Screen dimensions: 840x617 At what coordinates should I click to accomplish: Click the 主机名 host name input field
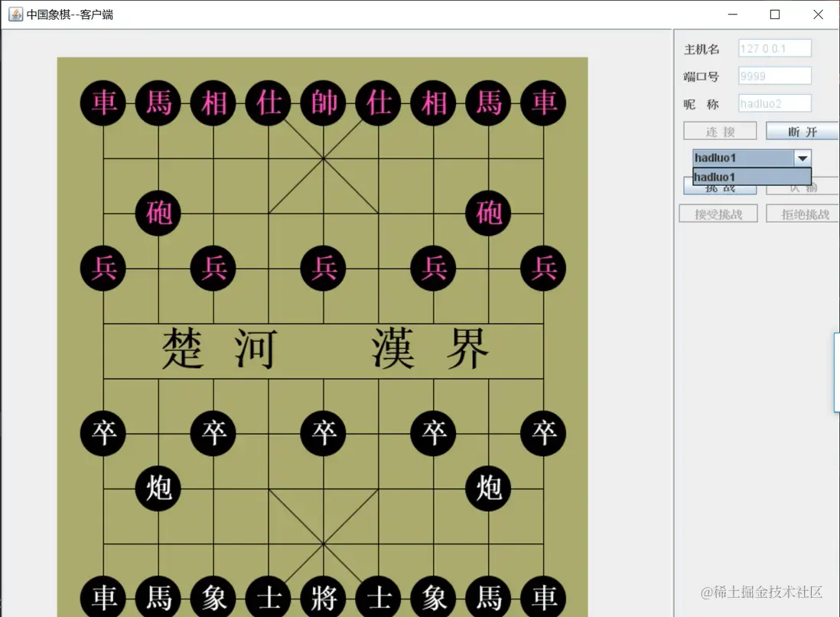pos(775,48)
